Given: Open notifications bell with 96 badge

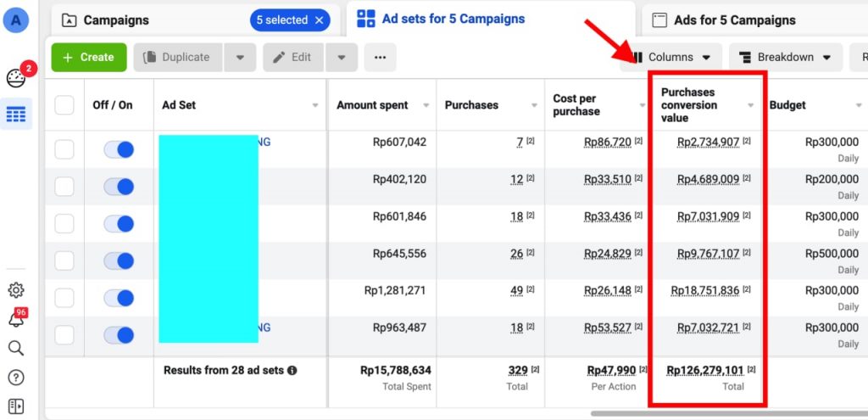Looking at the screenshot, I should 16,320.
